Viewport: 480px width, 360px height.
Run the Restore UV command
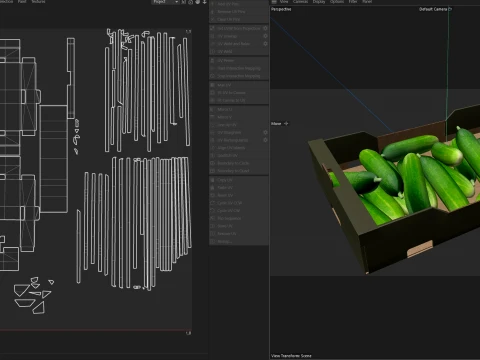coord(239,234)
